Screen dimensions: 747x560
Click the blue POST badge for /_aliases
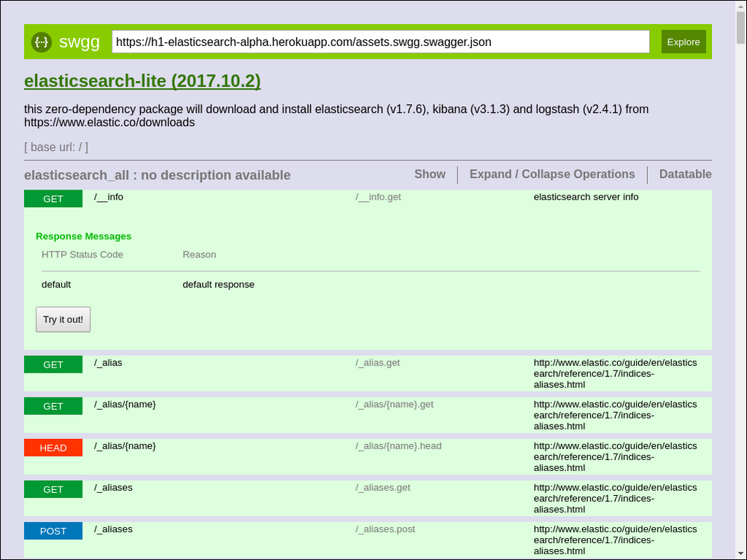(x=53, y=531)
